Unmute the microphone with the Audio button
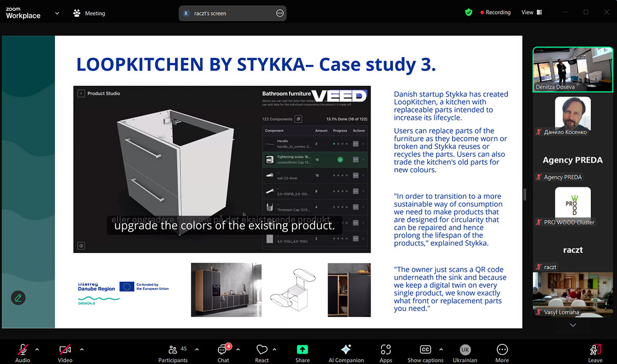This screenshot has height=364, width=617. [x=23, y=353]
